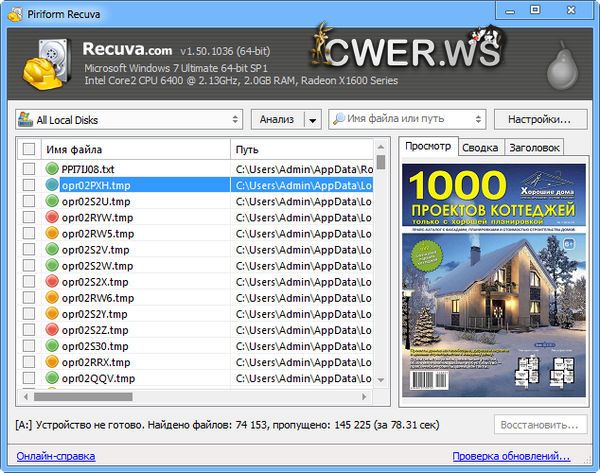600x473 pixels.
Task: Open the Настройки settings button
Action: pyautogui.click(x=540, y=119)
